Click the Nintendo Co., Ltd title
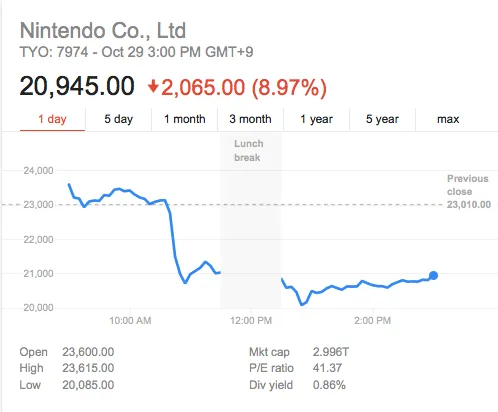Screen dimensions: 498x412 (x=103, y=31)
